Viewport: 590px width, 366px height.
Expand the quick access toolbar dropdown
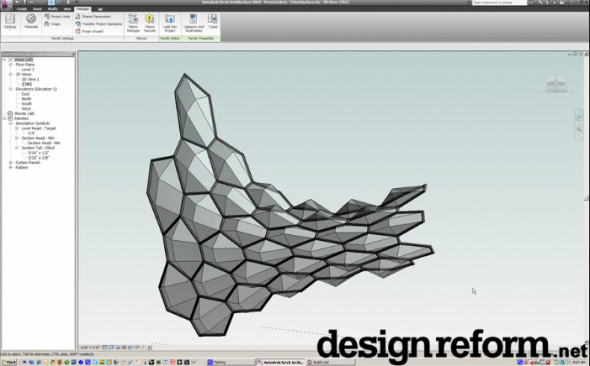(76, 2)
